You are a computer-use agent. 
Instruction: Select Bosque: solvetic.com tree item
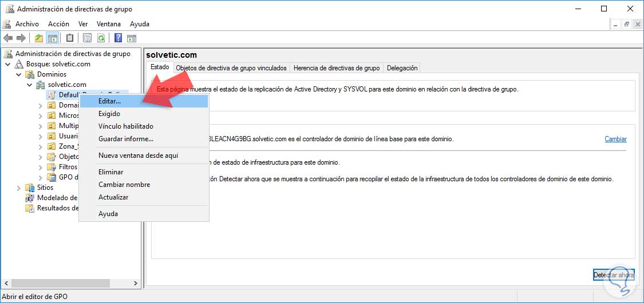[58, 64]
